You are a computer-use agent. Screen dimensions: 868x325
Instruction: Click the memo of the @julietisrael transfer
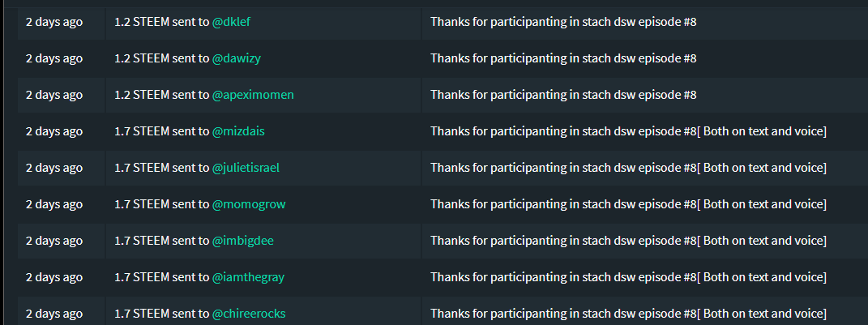click(x=628, y=168)
